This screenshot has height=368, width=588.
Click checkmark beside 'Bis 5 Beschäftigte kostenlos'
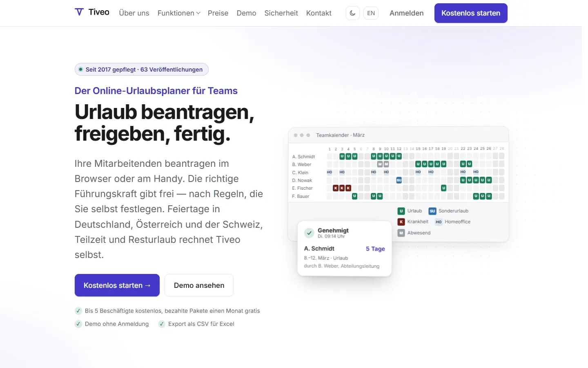tap(78, 311)
